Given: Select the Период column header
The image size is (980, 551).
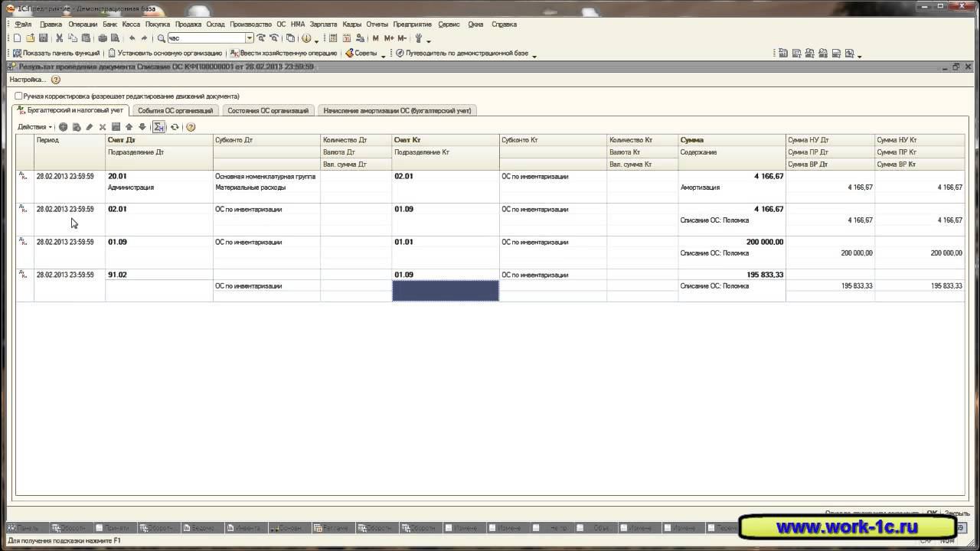Looking at the screenshot, I should pyautogui.click(x=70, y=140).
